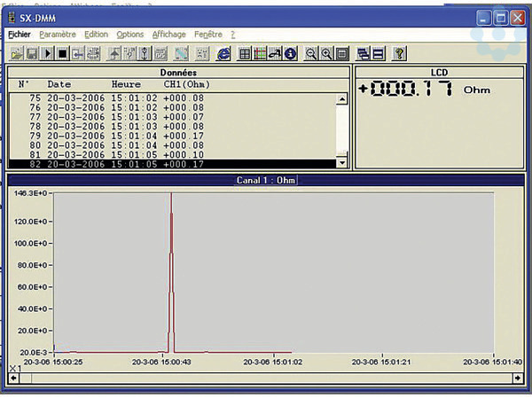532x398 pixels.
Task: Open the Fenêtre menu
Action: [x=208, y=35]
